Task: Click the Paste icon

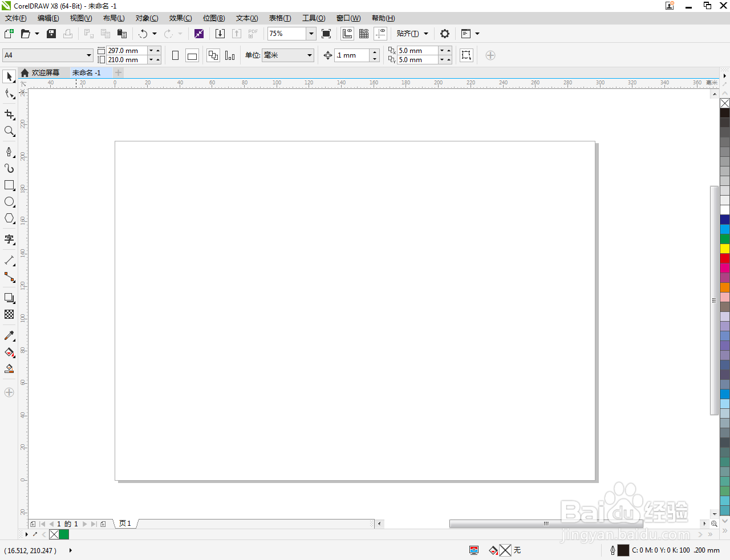Action: (121, 34)
